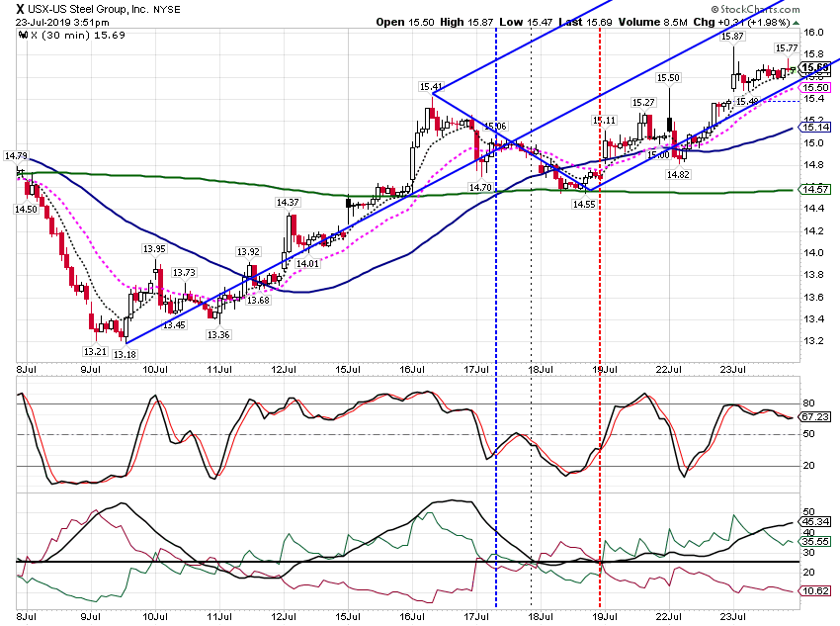Select the 23-Jul-2019 3:51pm timestamp
The image size is (840, 626).
[x=62, y=23]
